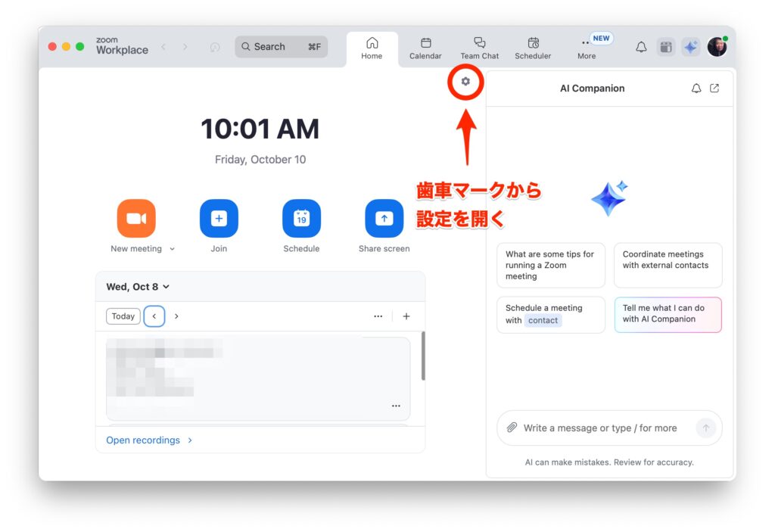The image size is (775, 532).
Task: Toggle the AI Companion sparkle icon
Action: (690, 47)
